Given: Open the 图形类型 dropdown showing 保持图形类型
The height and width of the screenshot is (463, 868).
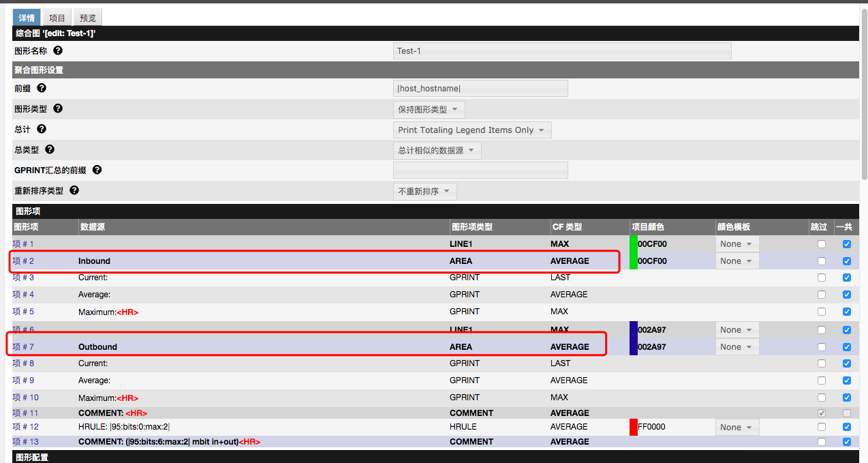Looking at the screenshot, I should (429, 109).
